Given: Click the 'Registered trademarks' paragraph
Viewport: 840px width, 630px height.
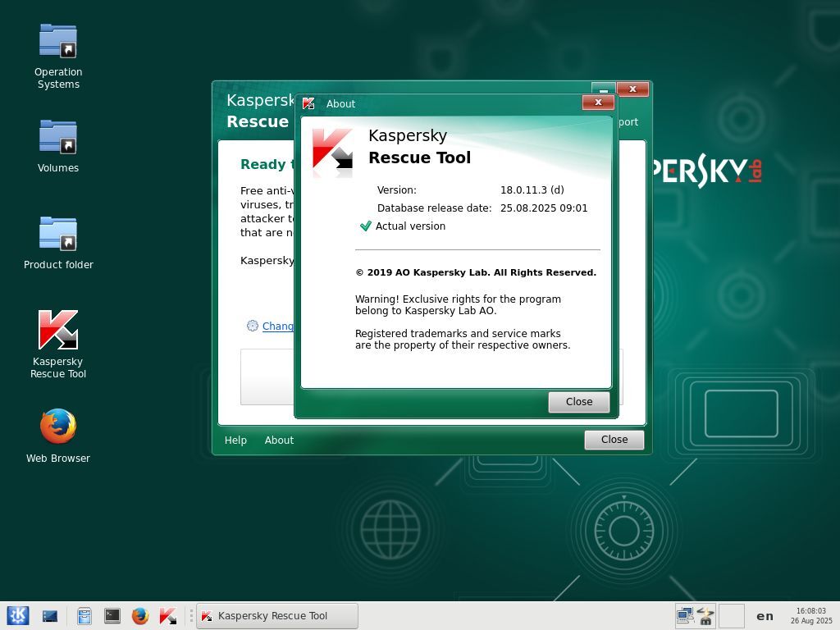Looking at the screenshot, I should 463,339.
